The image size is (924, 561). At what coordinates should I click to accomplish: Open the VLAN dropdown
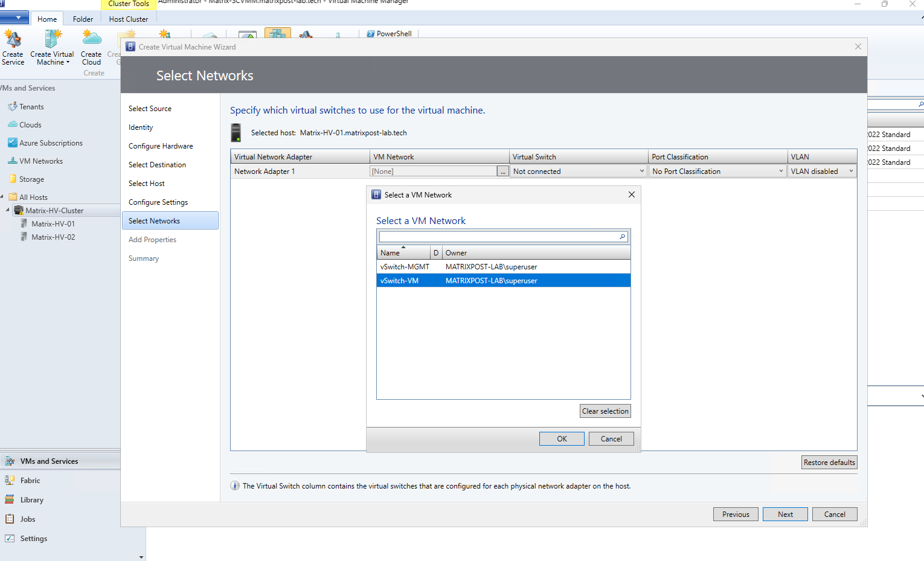click(852, 172)
